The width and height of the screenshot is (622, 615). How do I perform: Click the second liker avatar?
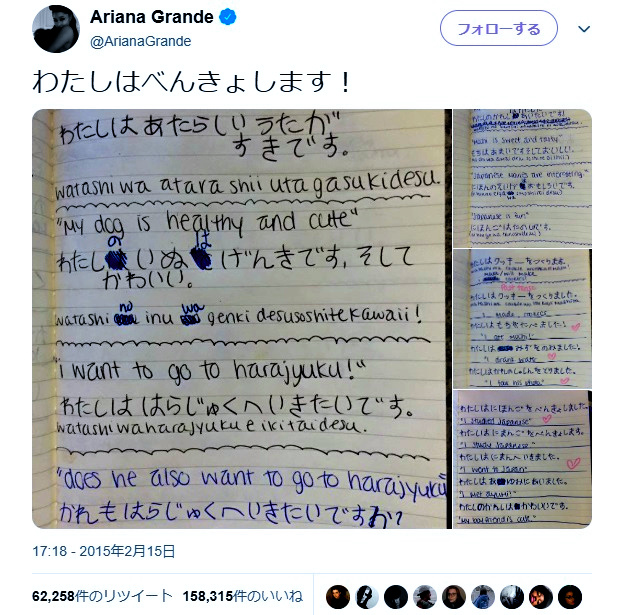pyautogui.click(x=367, y=597)
